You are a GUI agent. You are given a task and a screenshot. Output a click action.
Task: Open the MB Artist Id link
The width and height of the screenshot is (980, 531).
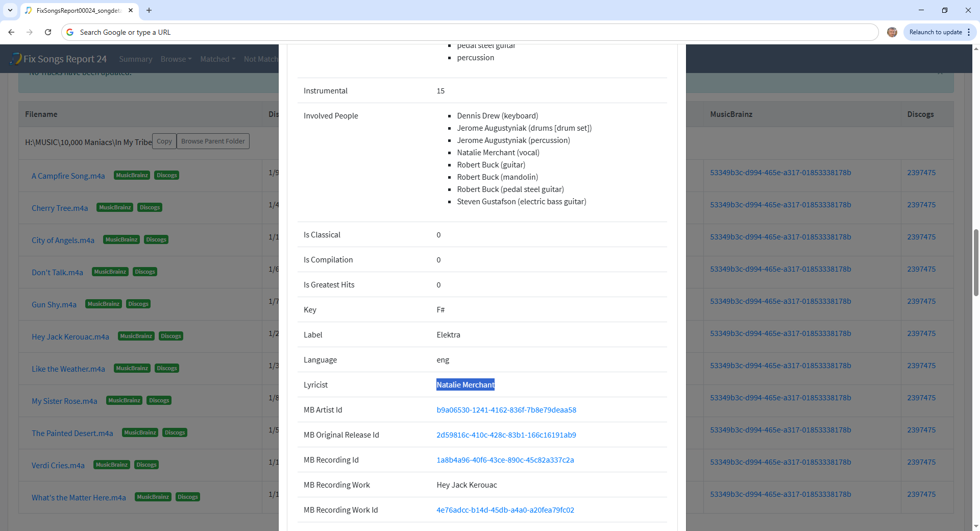coord(506,410)
